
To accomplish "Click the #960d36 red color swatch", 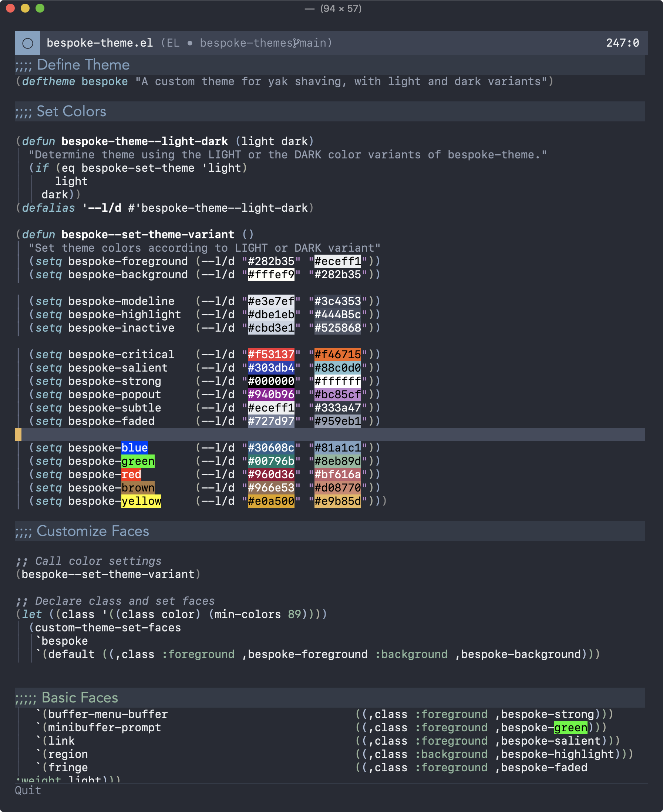I will point(271,474).
